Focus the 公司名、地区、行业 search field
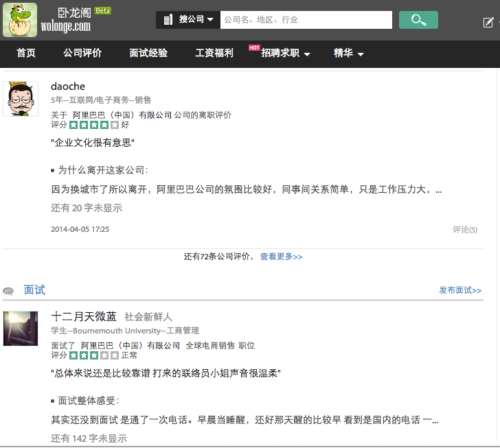 point(306,20)
